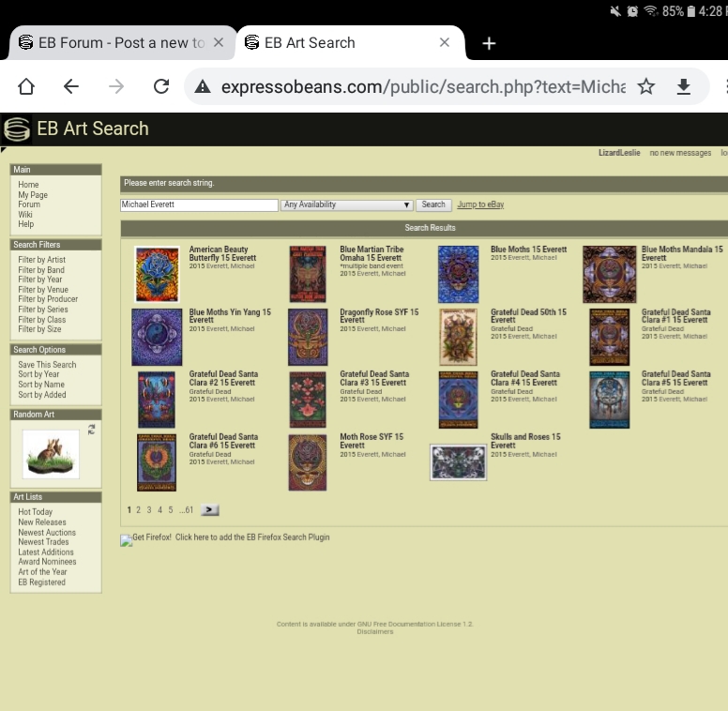Screen dimensions: 728x711
Task: Switch to the EB Forum tab
Action: [x=122, y=43]
